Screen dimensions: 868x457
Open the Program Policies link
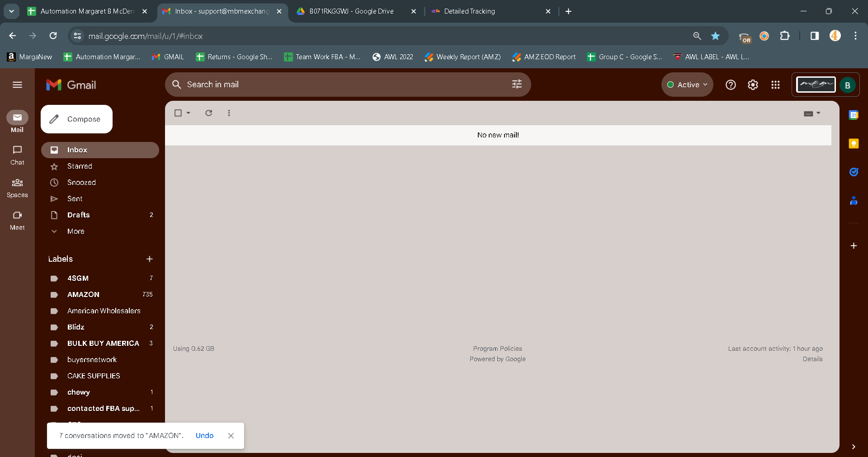(497, 349)
